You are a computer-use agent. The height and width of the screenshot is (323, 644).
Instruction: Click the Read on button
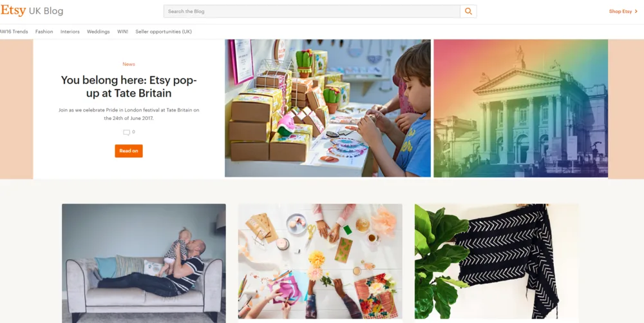point(129,151)
